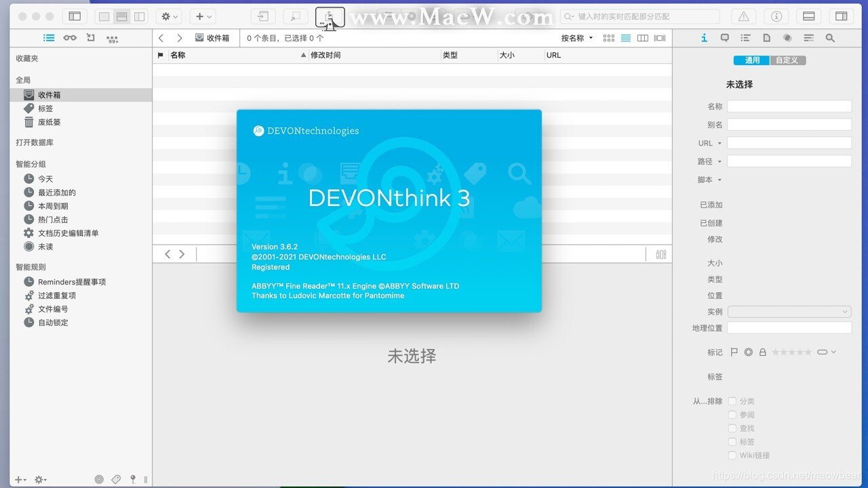This screenshot has height=488, width=868.
Task: Select the 文件编号 smart rule
Action: (x=81, y=309)
